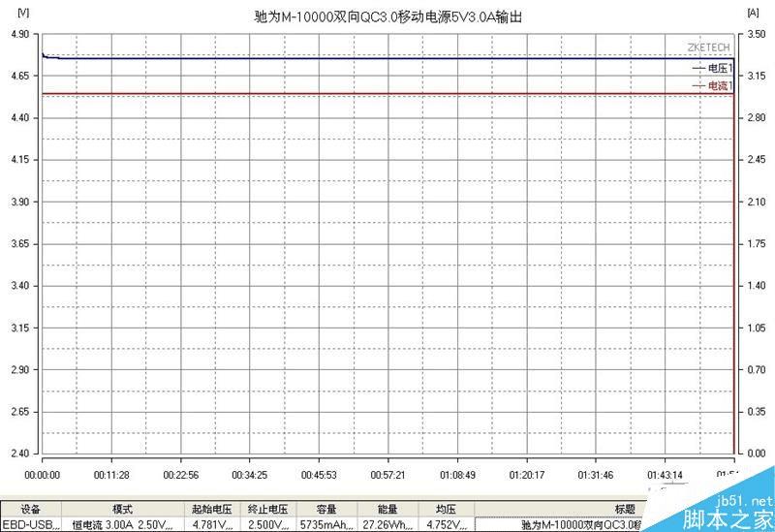
Task: Select the 设备 column header
Action: [x=31, y=509]
